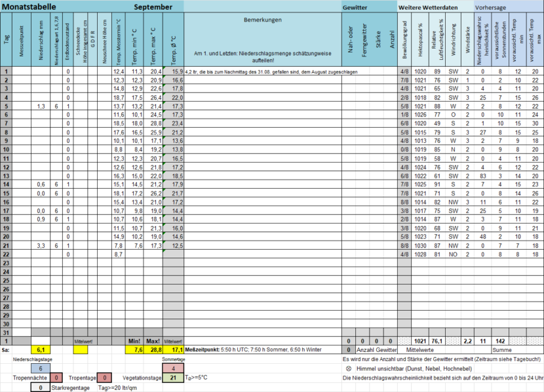Click the Bewölkungsgrad cell for day 23

coord(404,263)
